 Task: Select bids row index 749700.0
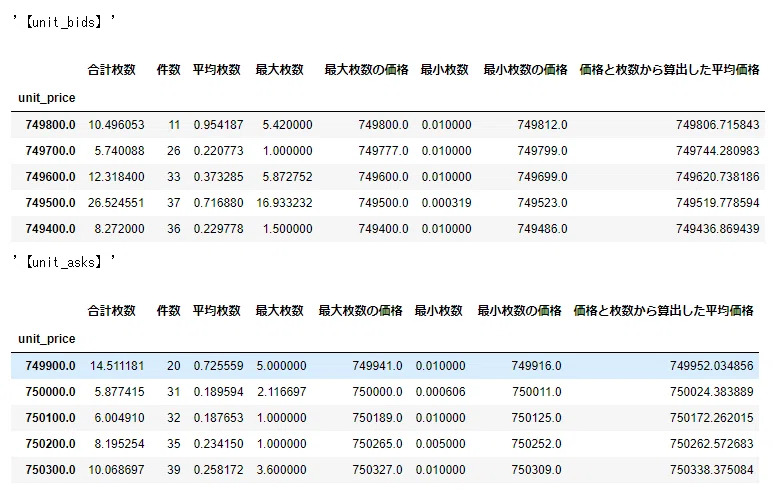point(50,151)
